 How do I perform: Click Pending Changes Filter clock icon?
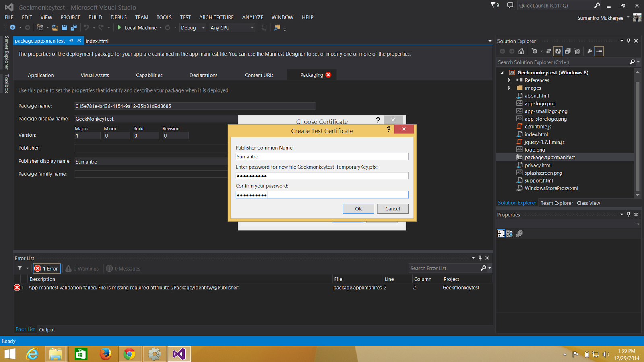[534, 51]
